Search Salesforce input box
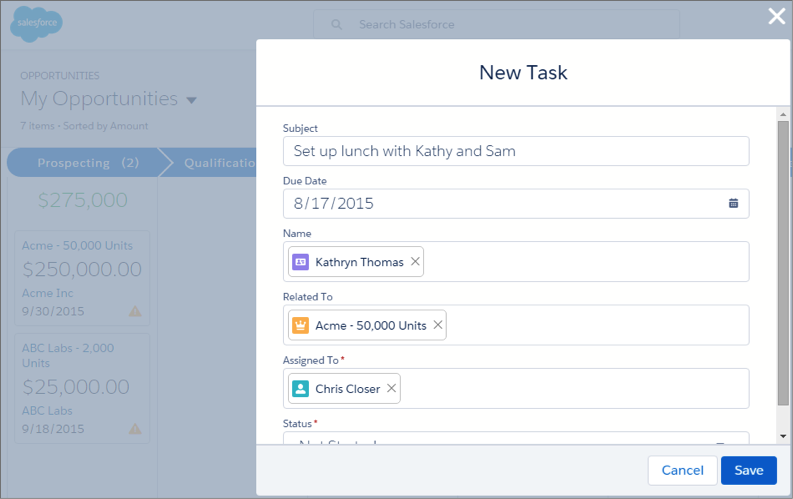This screenshot has height=499, width=793. [x=496, y=24]
